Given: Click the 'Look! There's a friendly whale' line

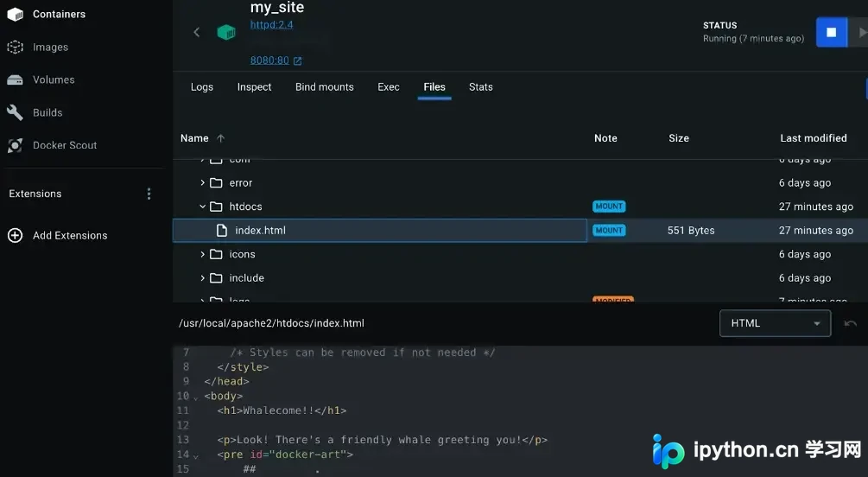Looking at the screenshot, I should tap(382, 440).
